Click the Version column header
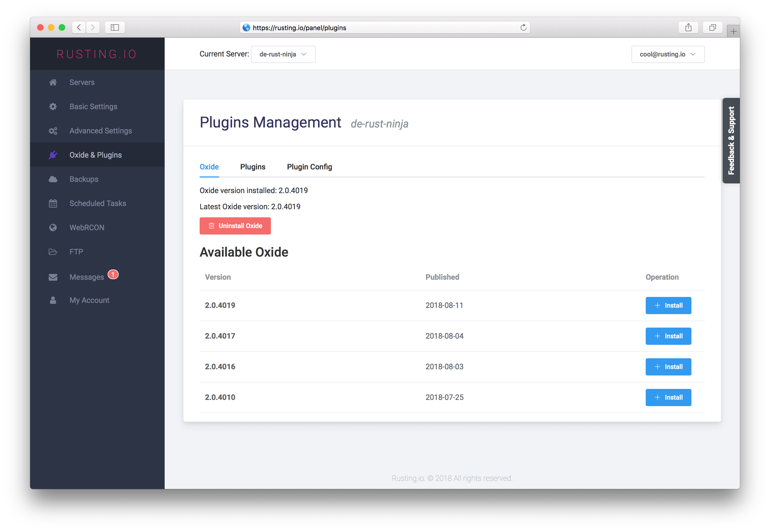The height and width of the screenshot is (532, 770). click(218, 277)
